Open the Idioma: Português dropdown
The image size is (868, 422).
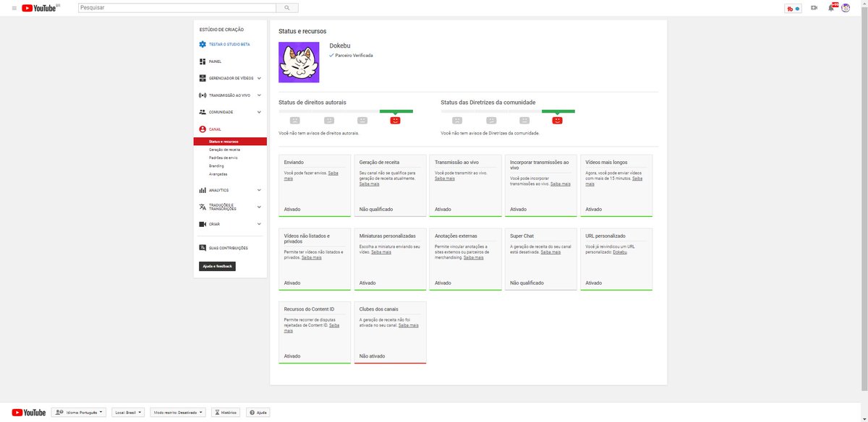79,413
